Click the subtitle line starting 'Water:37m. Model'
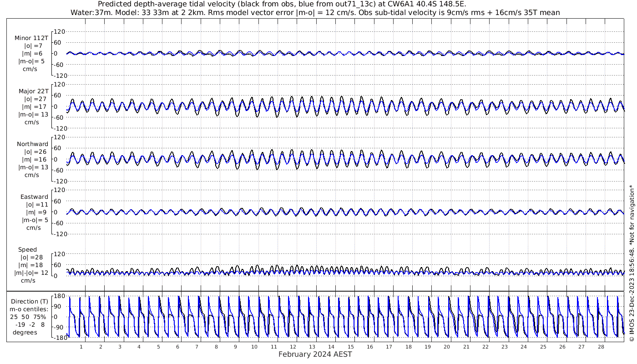 315,12
